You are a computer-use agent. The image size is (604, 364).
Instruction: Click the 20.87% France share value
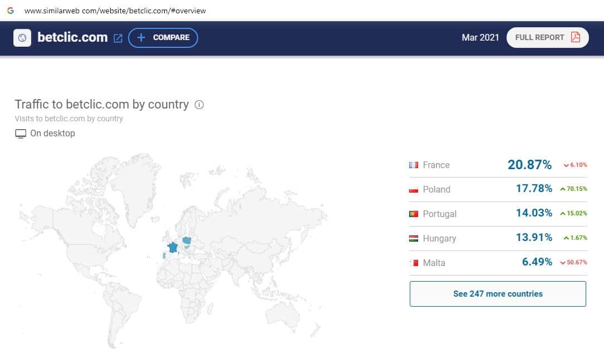click(529, 165)
